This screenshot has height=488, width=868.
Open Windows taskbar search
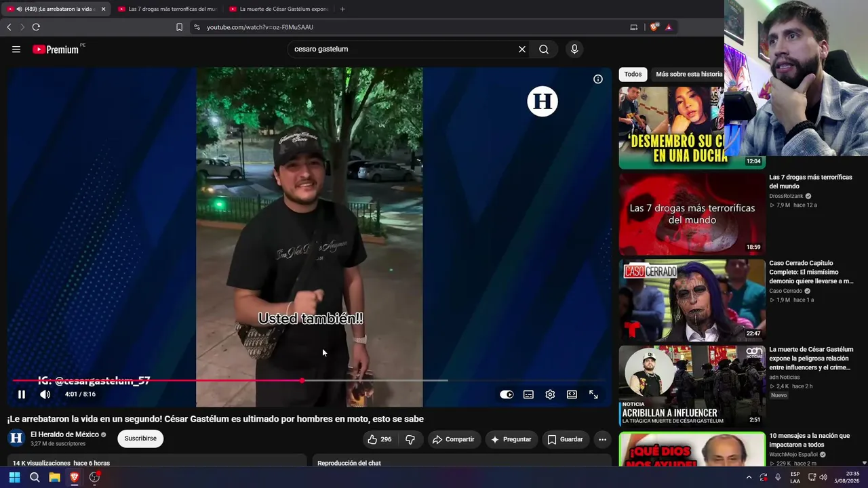pos(35,477)
